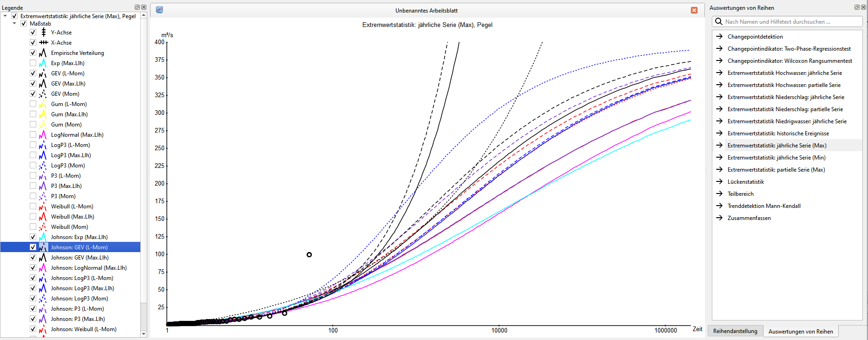The height and width of the screenshot is (340, 868).
Task: Click the Johnson: Weibull (L-Mom) line icon
Action: (43, 329)
